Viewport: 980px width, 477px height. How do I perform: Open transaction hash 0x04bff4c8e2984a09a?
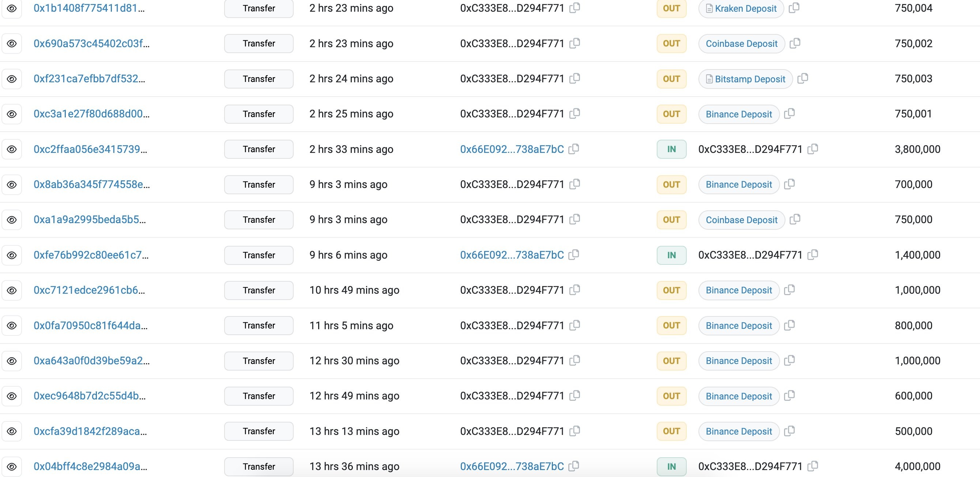pyautogui.click(x=90, y=467)
